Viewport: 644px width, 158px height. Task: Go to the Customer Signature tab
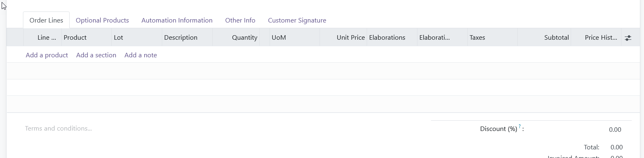297,20
